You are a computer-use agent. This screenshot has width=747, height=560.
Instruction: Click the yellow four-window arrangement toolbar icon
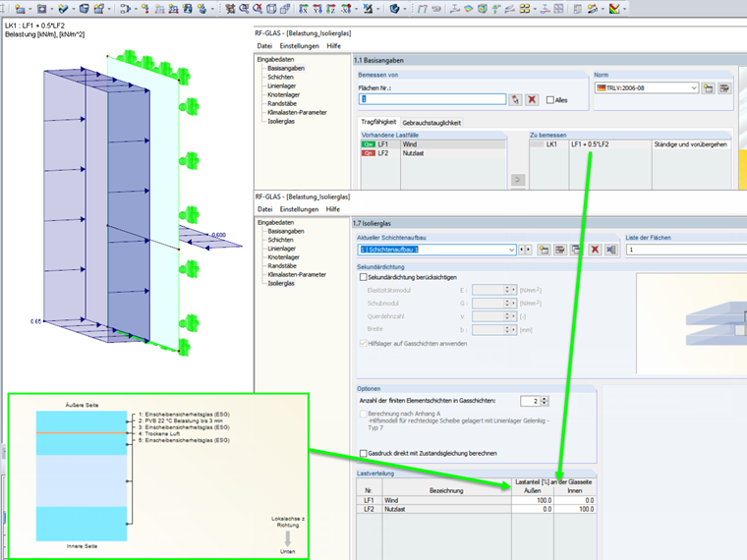click(x=525, y=8)
